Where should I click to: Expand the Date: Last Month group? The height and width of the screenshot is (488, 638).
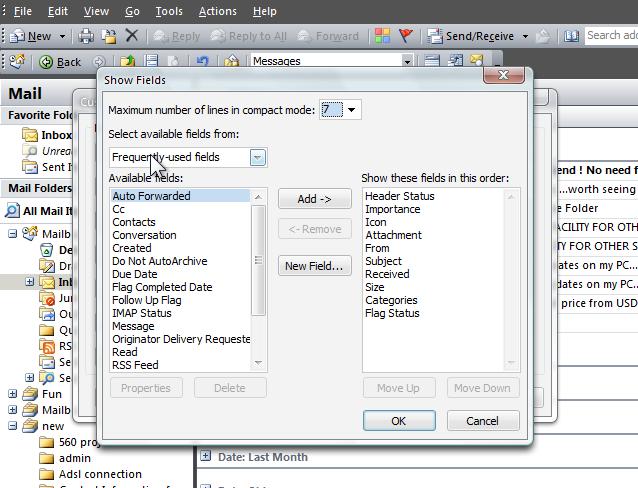(206, 456)
